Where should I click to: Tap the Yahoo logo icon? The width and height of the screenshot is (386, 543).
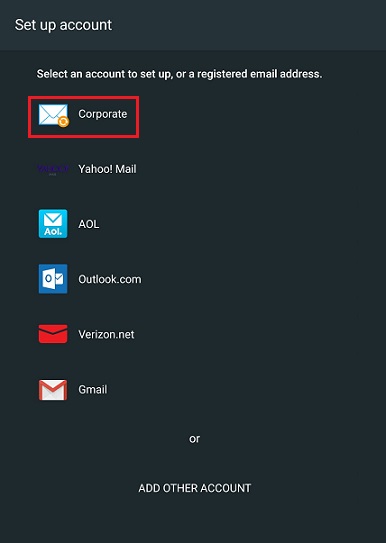click(x=53, y=169)
